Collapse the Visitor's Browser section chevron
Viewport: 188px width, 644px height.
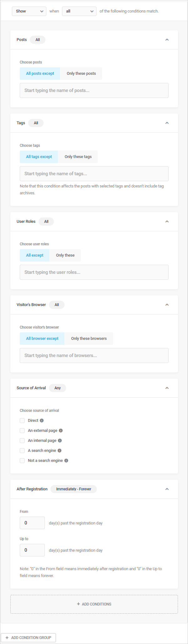167,305
